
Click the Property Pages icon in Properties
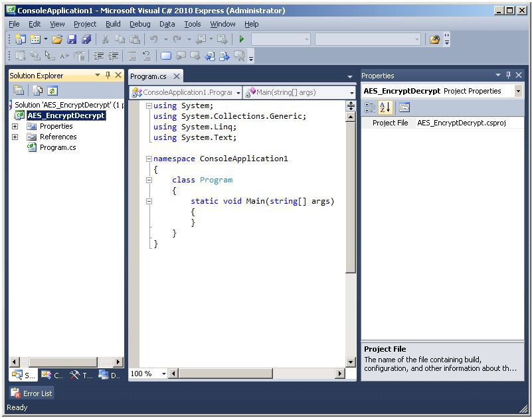404,107
